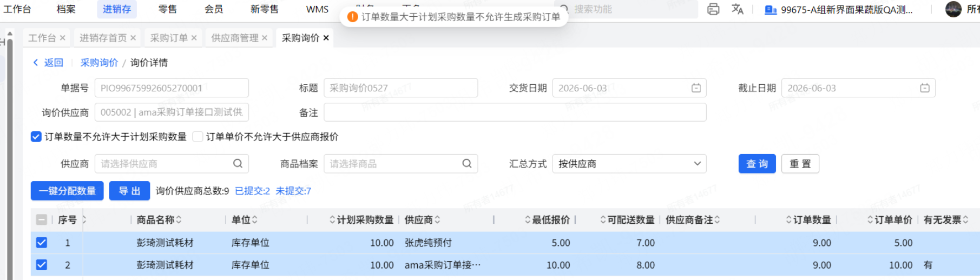Open the 截止日期 calendar icon

(925, 88)
